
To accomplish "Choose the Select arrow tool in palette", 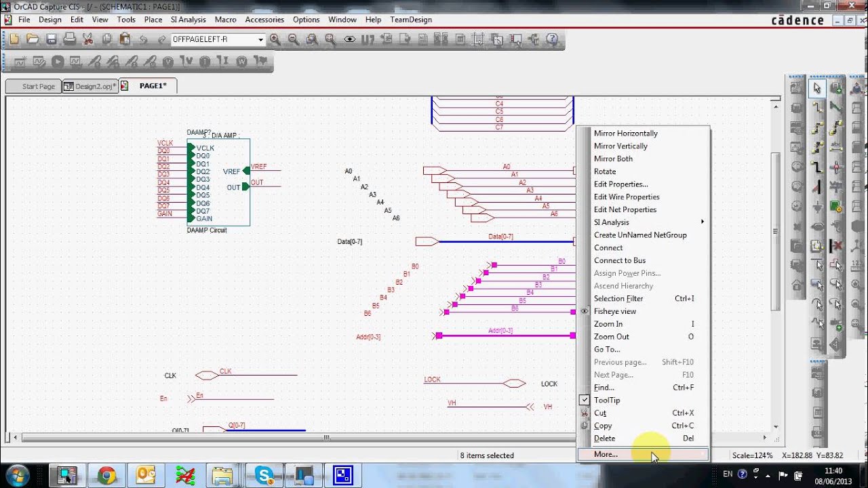I will pyautogui.click(x=817, y=87).
